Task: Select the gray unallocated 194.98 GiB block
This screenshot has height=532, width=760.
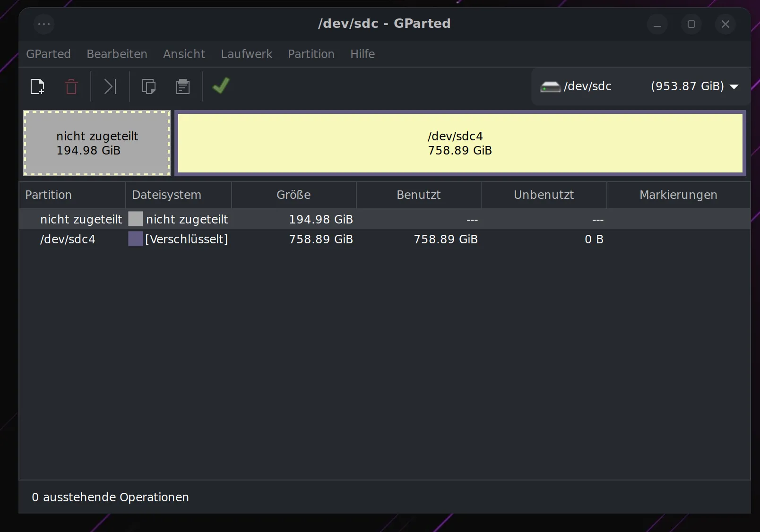Action: click(97, 143)
